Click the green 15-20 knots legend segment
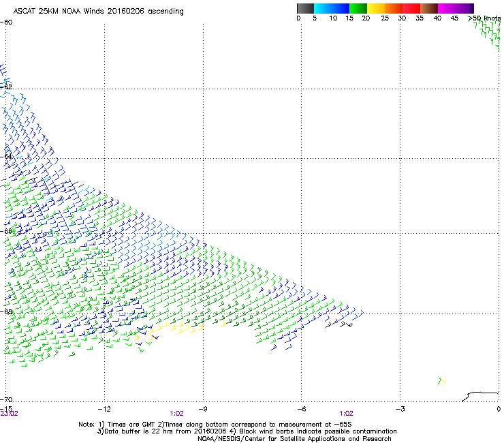The height and width of the screenshot is (443, 504). [358, 8]
